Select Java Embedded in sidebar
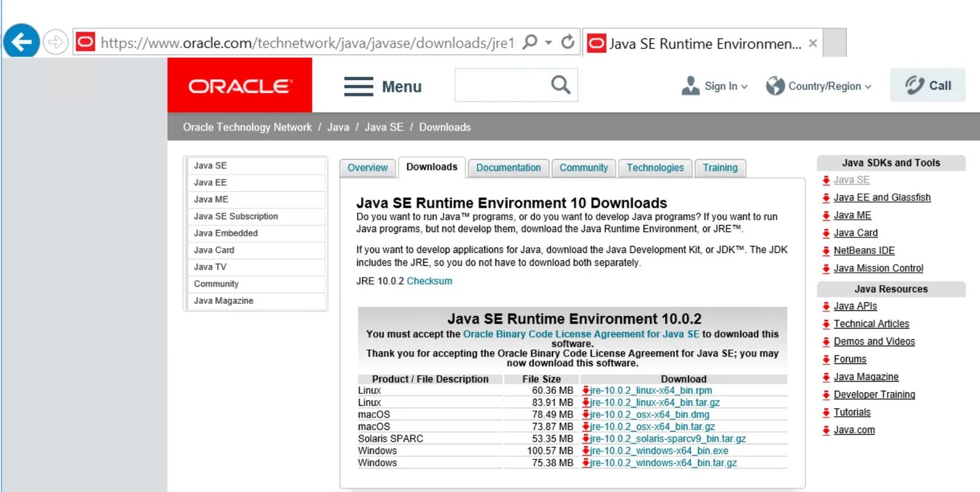 pos(256,233)
